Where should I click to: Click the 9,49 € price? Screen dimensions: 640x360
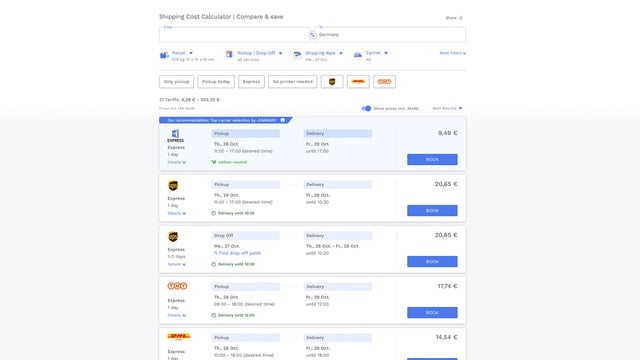click(448, 133)
